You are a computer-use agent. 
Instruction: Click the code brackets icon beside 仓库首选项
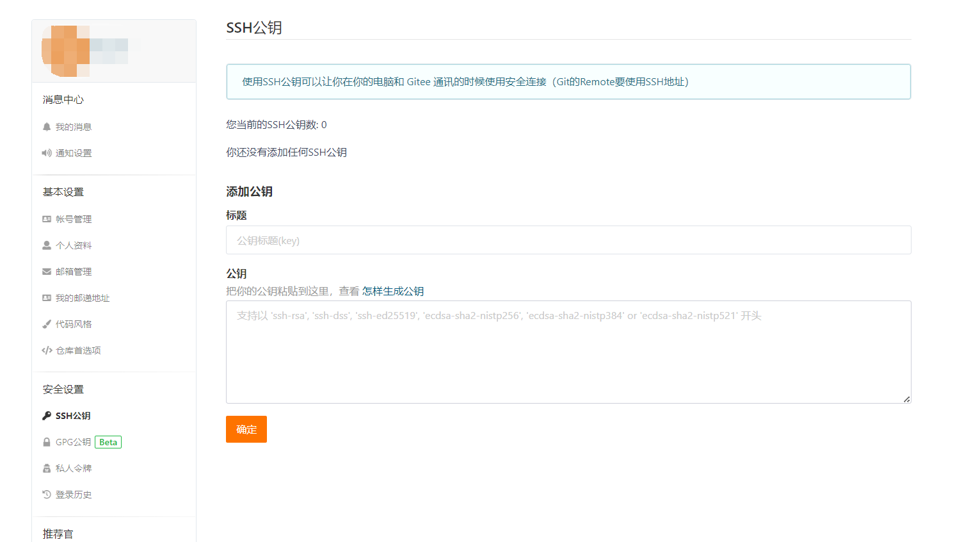[x=47, y=350]
